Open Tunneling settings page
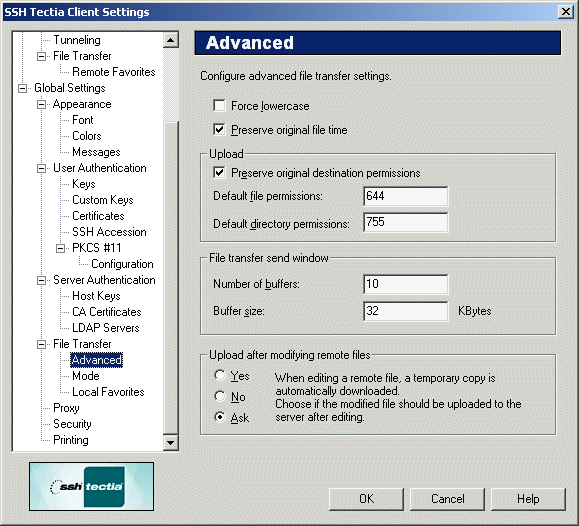Screen dimensions: 579x526 77,40
